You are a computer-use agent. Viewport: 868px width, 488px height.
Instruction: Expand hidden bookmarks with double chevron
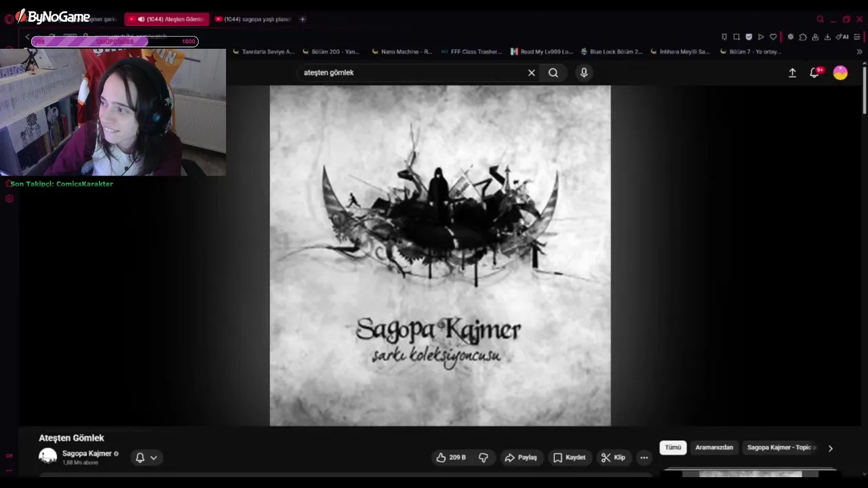click(x=859, y=52)
